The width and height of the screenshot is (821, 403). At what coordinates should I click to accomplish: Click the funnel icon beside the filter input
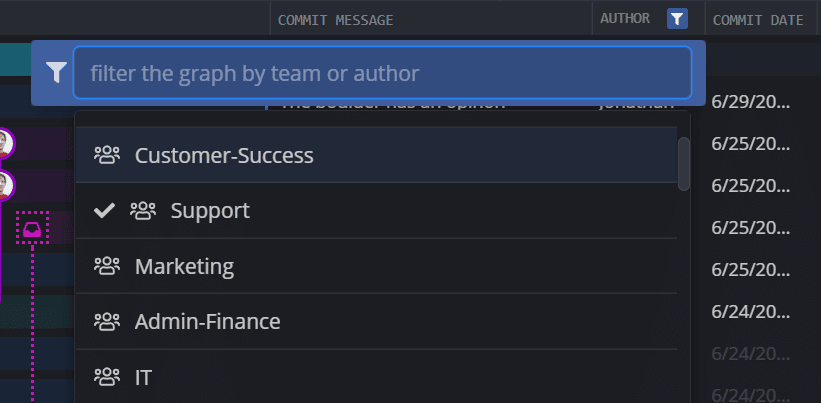coord(57,73)
